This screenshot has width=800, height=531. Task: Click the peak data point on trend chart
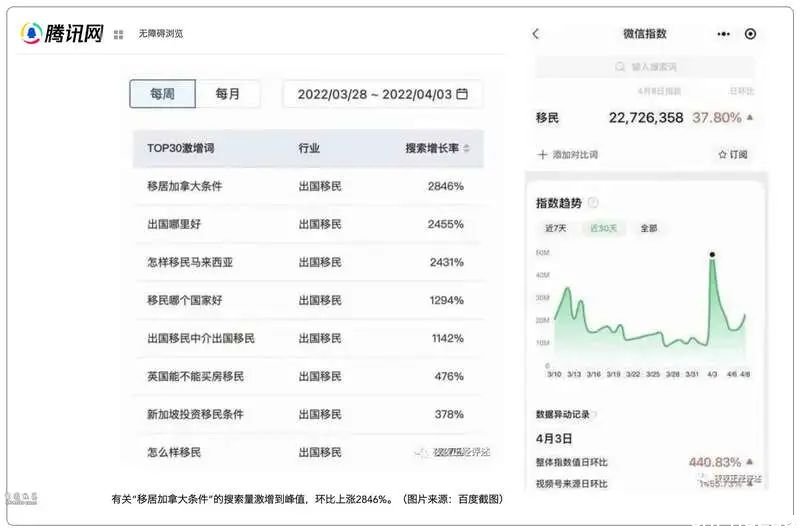[712, 254]
